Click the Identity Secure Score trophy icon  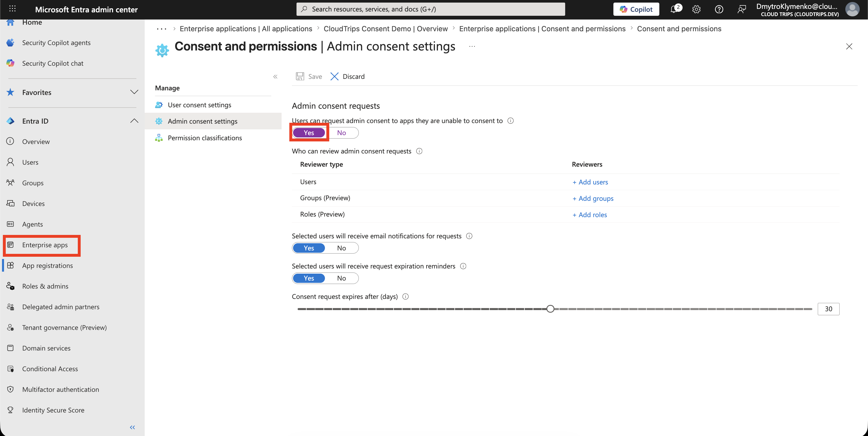click(x=10, y=410)
